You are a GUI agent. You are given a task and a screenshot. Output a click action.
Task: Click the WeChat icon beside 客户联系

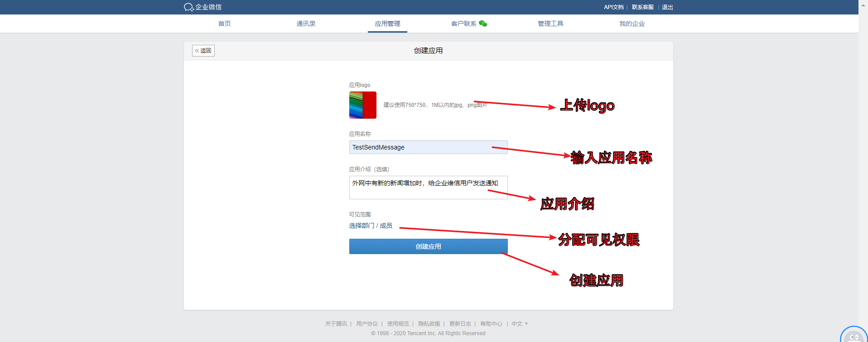483,24
